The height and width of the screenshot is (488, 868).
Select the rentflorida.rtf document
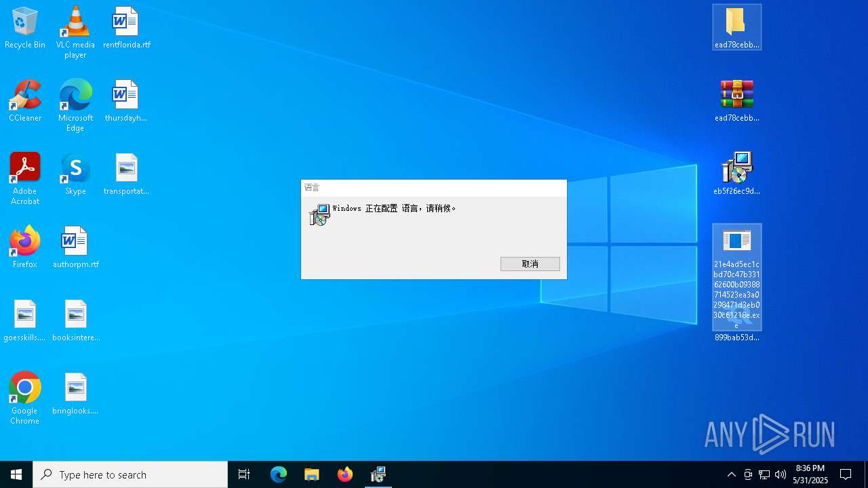(x=126, y=28)
